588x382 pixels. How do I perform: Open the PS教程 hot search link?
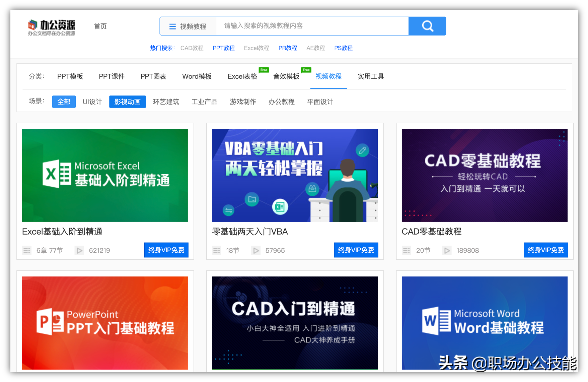tap(343, 48)
